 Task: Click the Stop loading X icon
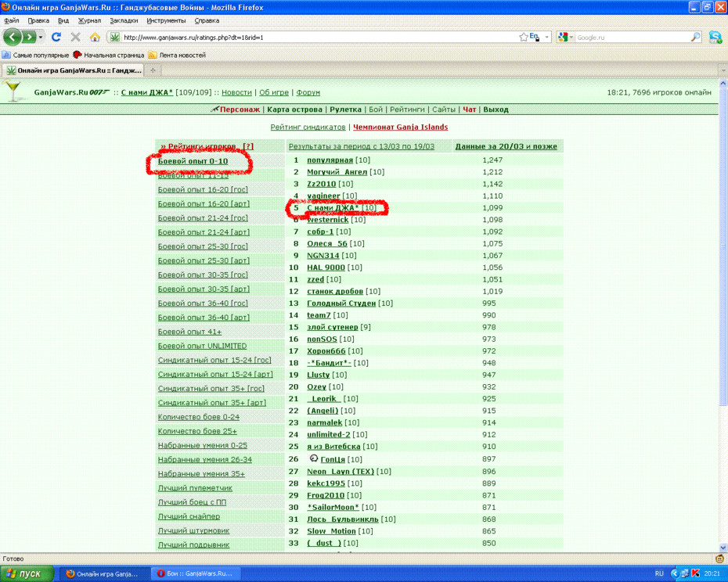(76, 37)
